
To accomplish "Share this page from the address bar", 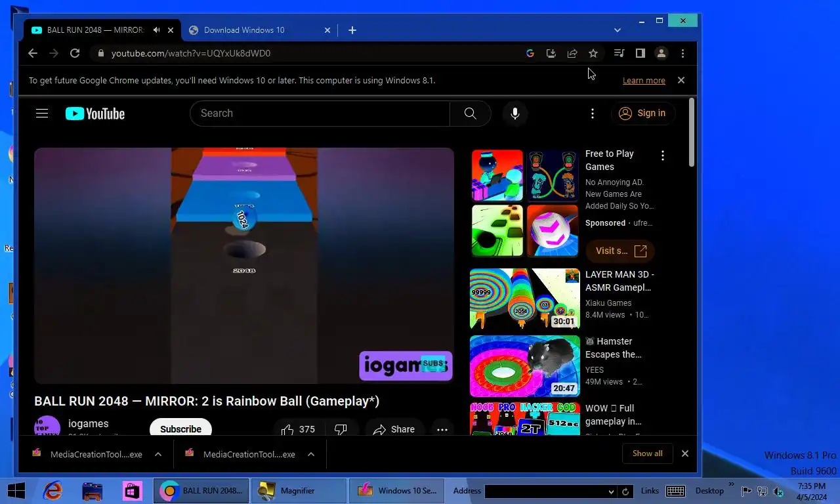I will pos(572,53).
